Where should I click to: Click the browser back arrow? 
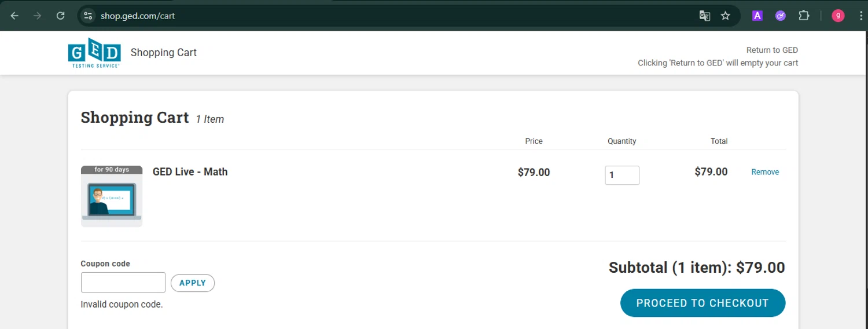(14, 16)
